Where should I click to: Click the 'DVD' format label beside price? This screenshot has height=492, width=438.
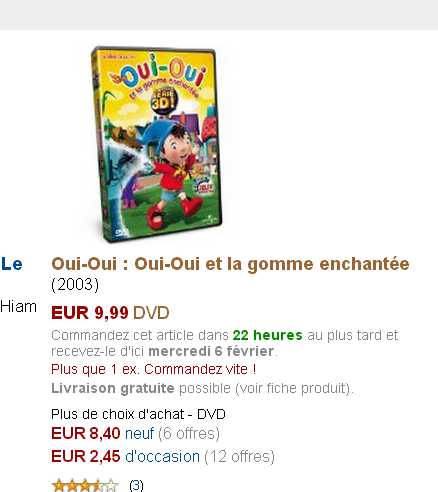pyautogui.click(x=151, y=313)
